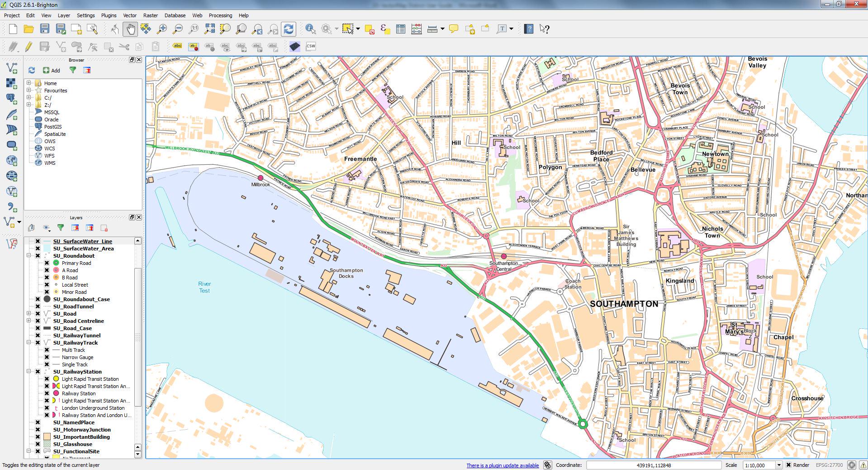Select the SU_Road Centreline layer

(78, 321)
